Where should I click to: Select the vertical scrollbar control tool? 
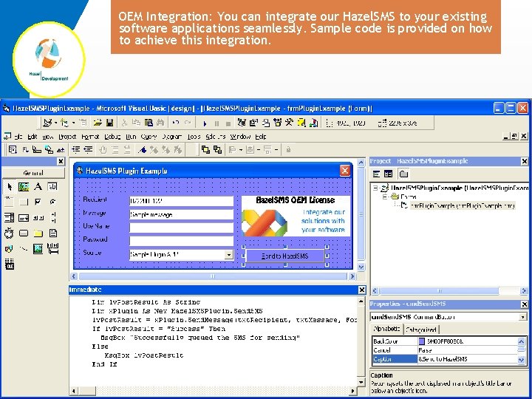(52, 217)
